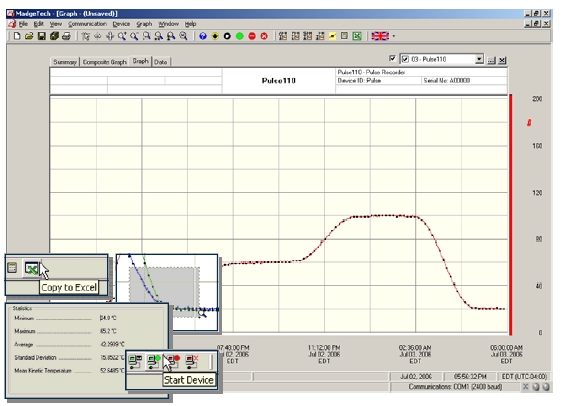The width and height of the screenshot is (564, 406).
Task: Click the last magnifier icon before blue help
Action: [x=183, y=36]
